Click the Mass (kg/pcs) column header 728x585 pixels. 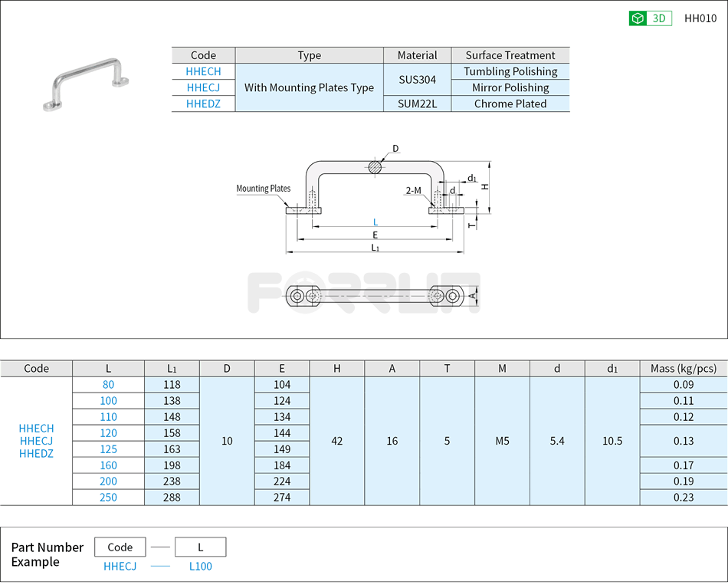click(x=683, y=368)
